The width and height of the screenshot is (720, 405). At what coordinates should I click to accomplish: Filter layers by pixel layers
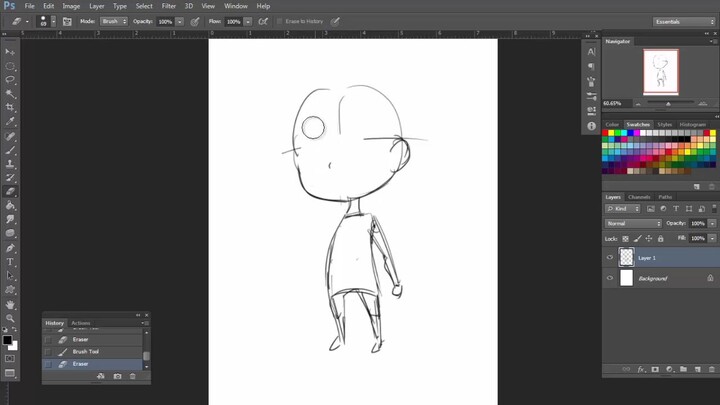(651, 209)
